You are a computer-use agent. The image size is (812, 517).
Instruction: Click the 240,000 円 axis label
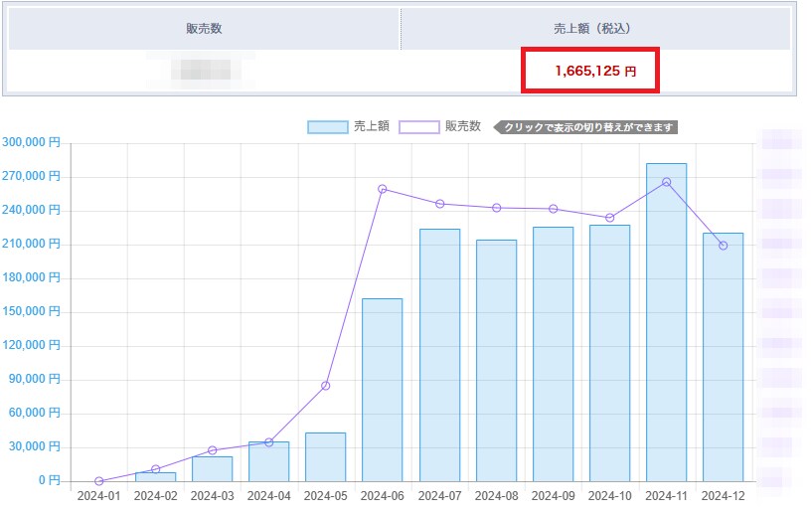pyautogui.click(x=32, y=210)
